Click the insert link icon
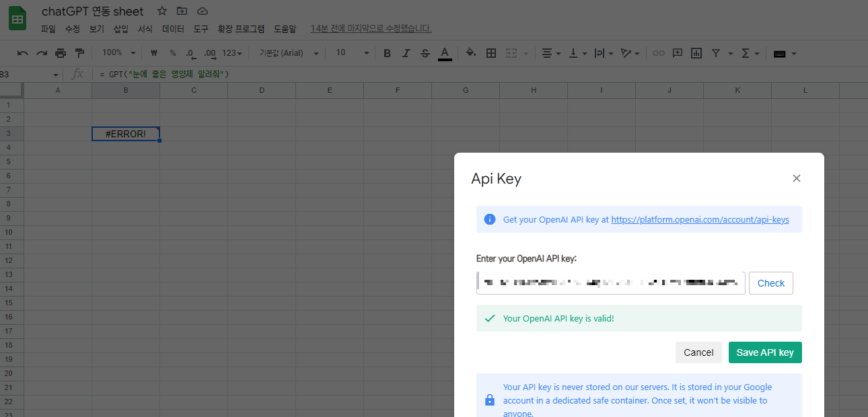The width and height of the screenshot is (868, 417). click(x=659, y=53)
